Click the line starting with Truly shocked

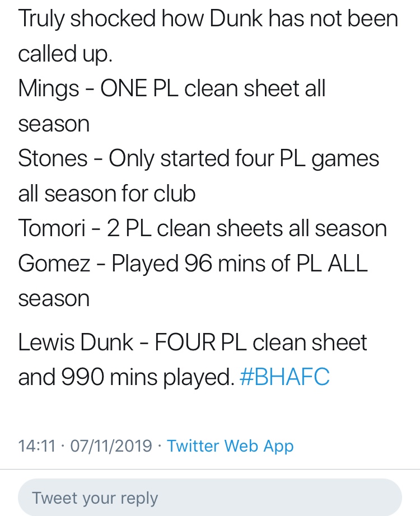click(208, 19)
